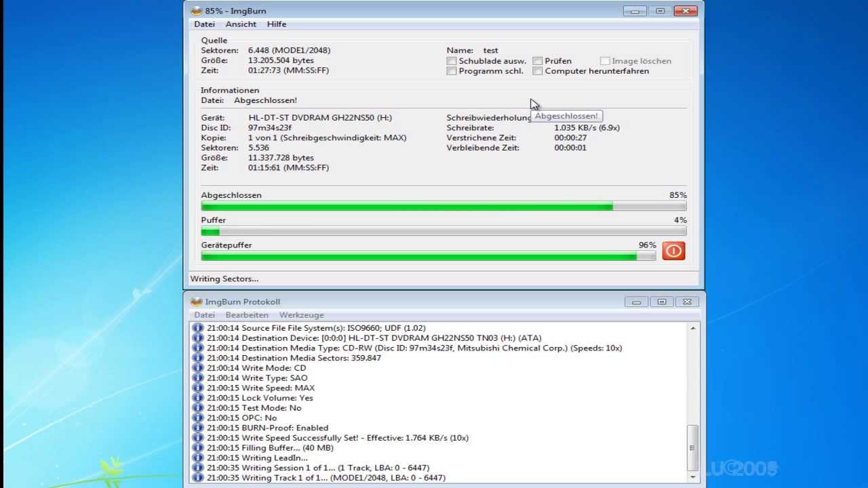The width and height of the screenshot is (868, 488).
Task: Click 'Writing Sectors...' status bar text
Action: 224,279
